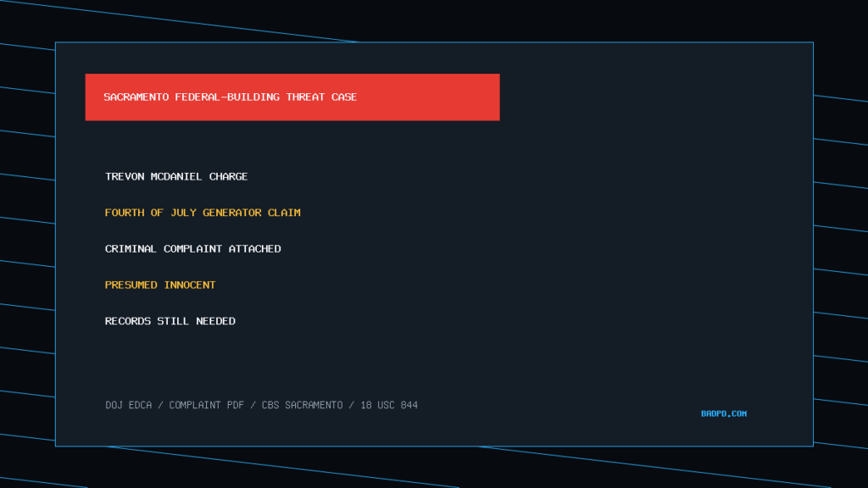
Task: Click the Records Still Needed line
Action: pyautogui.click(x=170, y=321)
